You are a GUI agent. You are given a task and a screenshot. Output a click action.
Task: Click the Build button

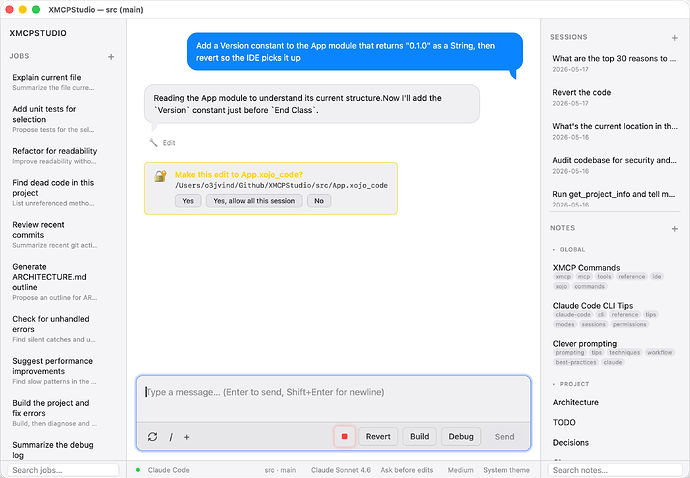tap(419, 437)
